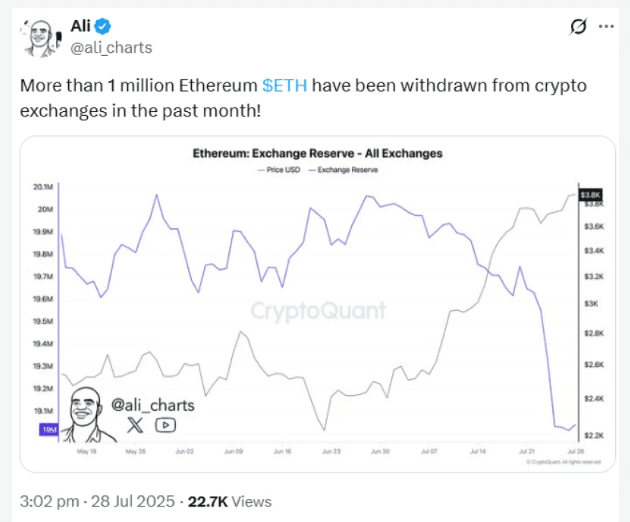Click the X logo in chart watermark
The width and height of the screenshot is (630, 522).
click(135, 424)
